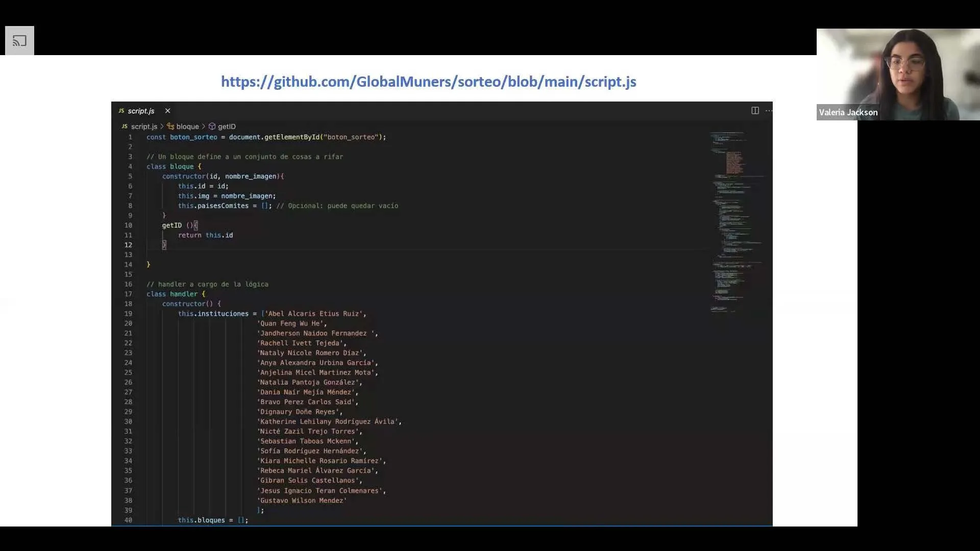Click the code minimap preview
980x551 pixels.
[x=735, y=219]
